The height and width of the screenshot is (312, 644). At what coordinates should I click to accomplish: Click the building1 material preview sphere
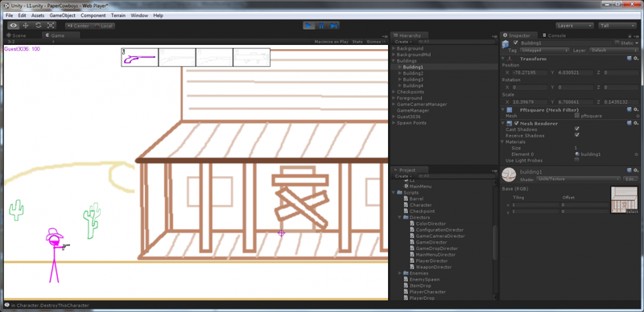(510, 174)
